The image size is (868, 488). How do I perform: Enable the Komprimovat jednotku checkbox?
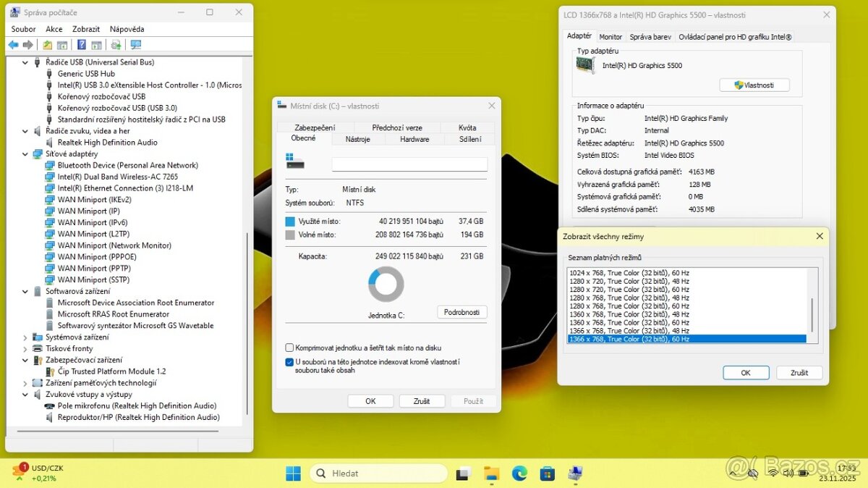point(289,348)
